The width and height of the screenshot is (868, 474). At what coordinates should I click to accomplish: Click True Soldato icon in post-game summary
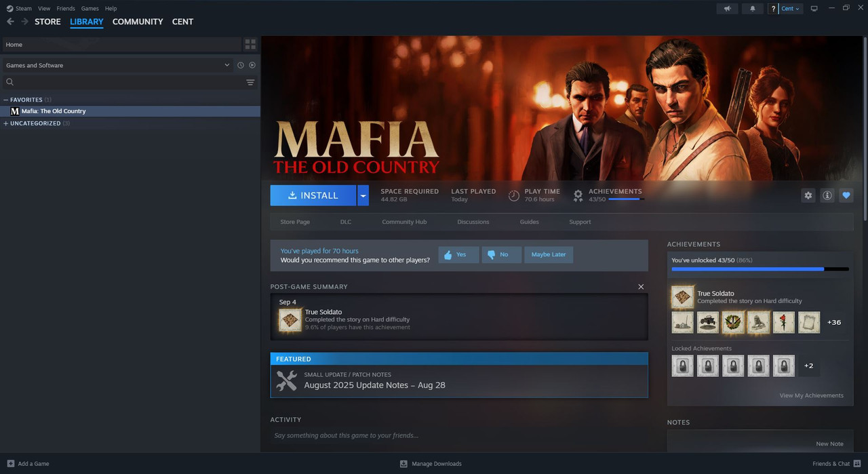pos(290,319)
